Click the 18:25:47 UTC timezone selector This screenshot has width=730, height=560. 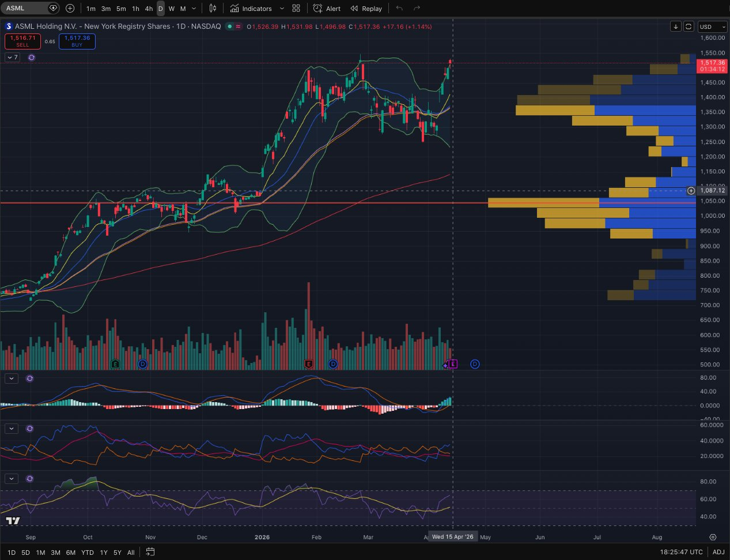pyautogui.click(x=681, y=552)
